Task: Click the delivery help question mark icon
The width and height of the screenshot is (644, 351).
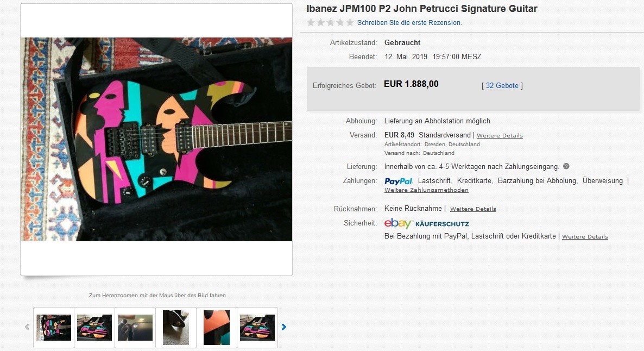Action: click(x=566, y=166)
